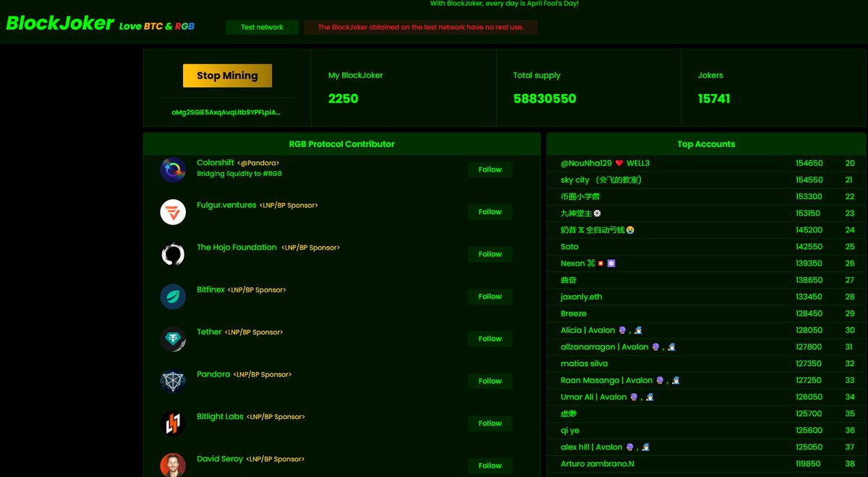Click the Stop Mining button

coord(227,75)
